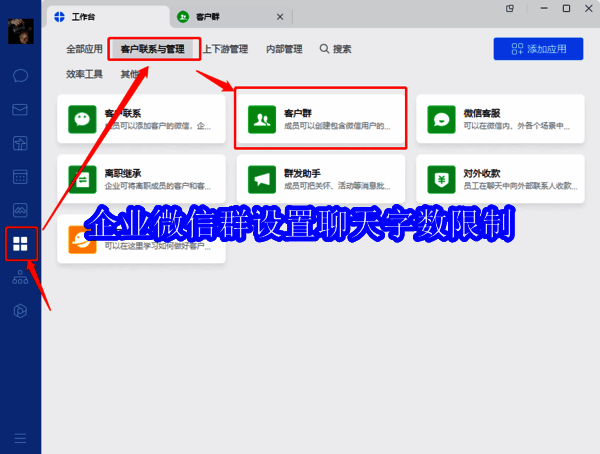Click description '可以在这里学习如何做好客户...'

click(x=158, y=246)
